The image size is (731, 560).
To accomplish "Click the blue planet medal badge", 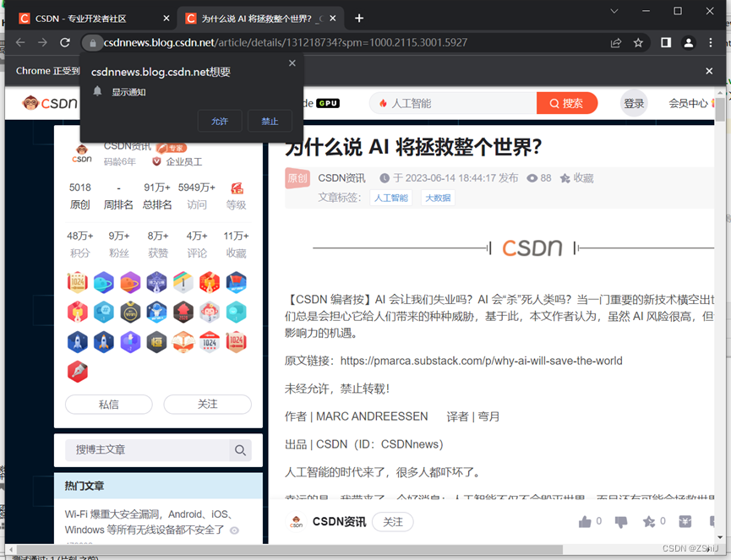I will (103, 282).
